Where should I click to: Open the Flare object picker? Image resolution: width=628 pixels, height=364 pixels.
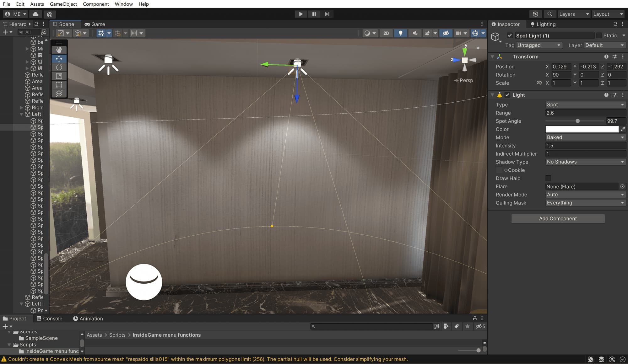point(622,186)
